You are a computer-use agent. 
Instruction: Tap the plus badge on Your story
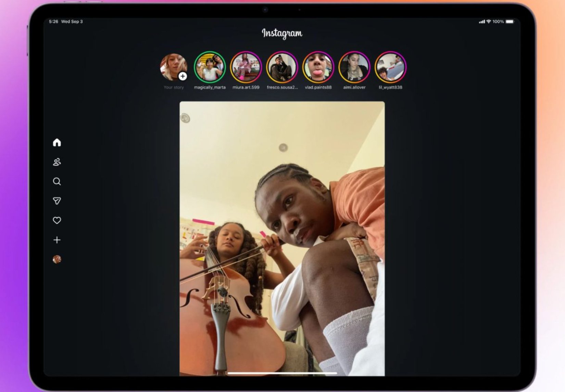[183, 76]
